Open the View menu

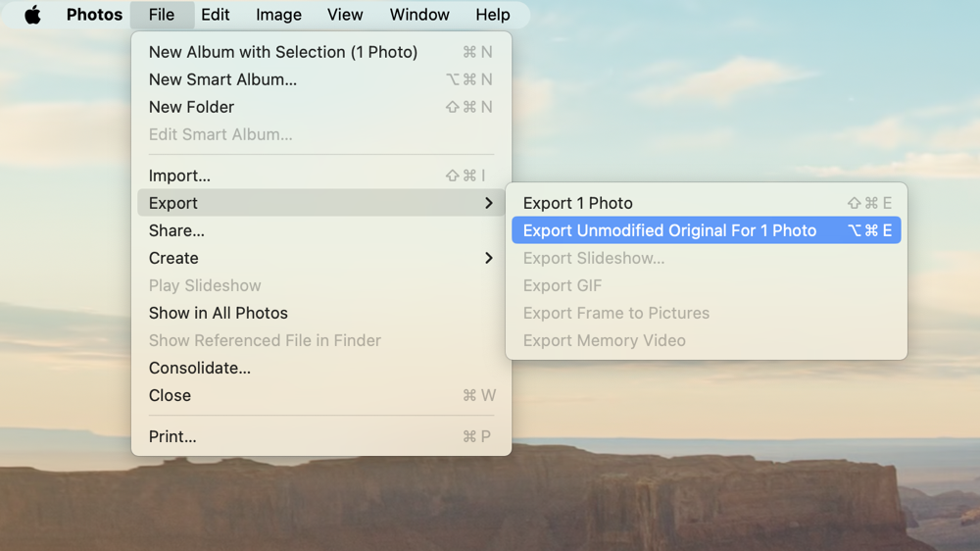pos(344,15)
